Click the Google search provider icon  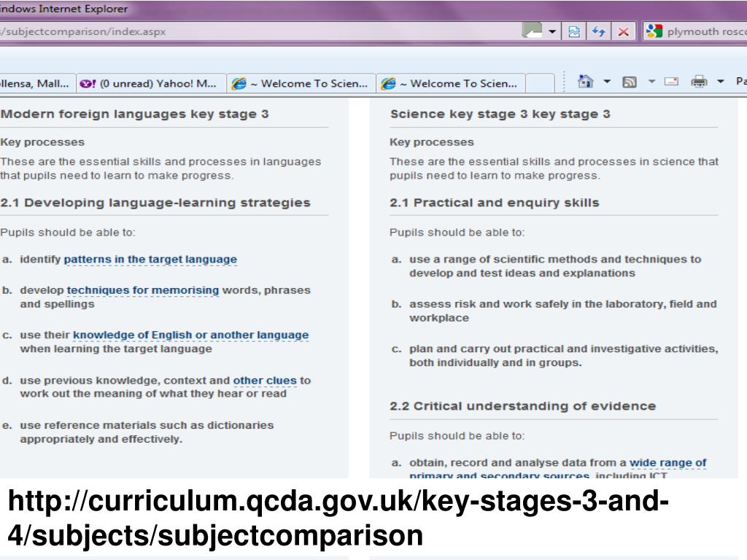click(x=654, y=31)
